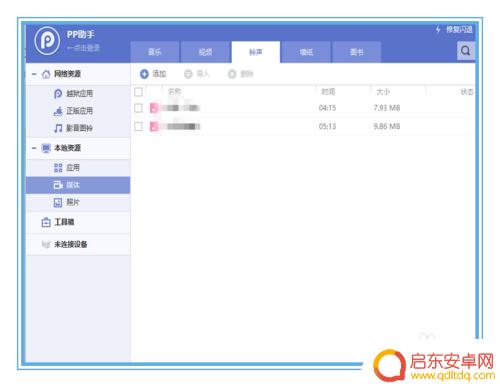500x387 pixels.
Task: Open search with the magnifier icon
Action: [x=465, y=51]
